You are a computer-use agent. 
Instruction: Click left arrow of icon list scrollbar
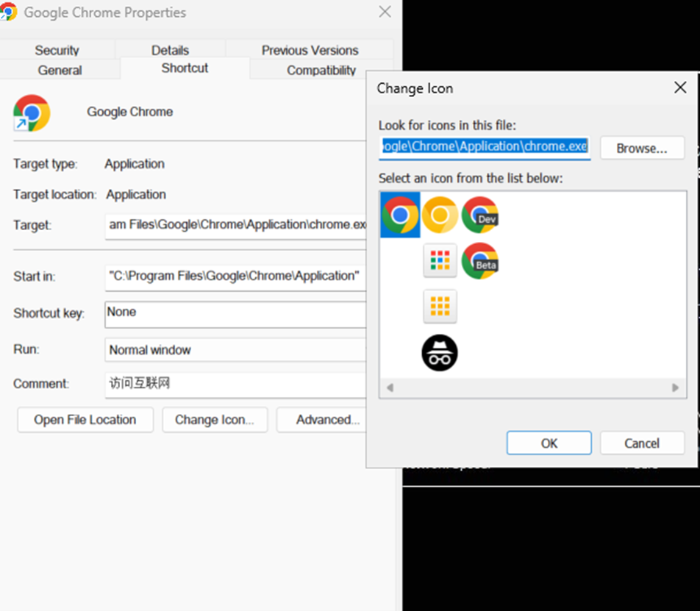390,387
